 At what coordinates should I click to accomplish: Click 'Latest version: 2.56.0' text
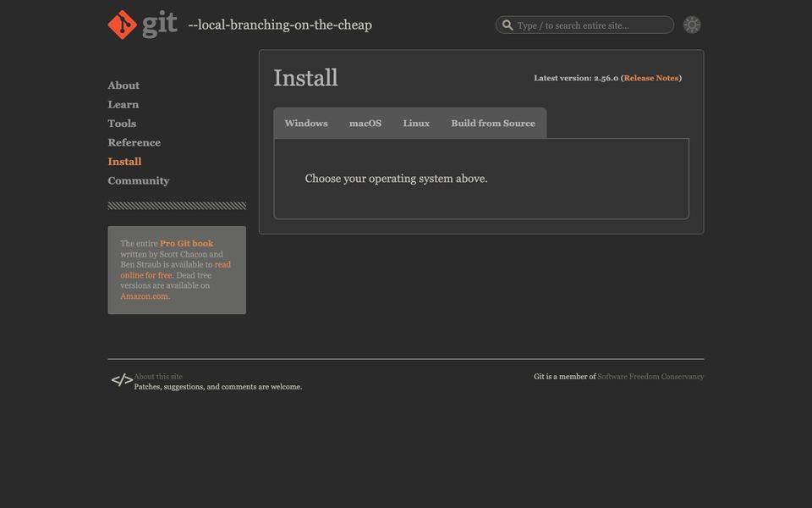576,78
